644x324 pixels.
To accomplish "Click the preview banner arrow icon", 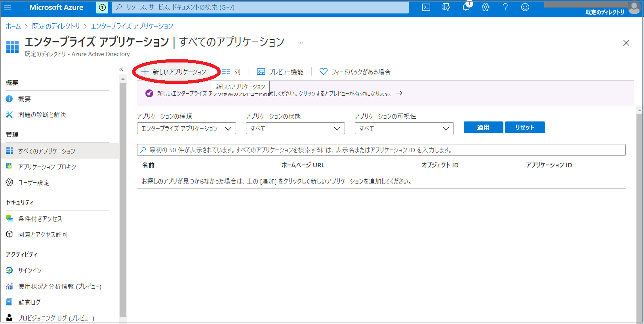I will (x=400, y=93).
